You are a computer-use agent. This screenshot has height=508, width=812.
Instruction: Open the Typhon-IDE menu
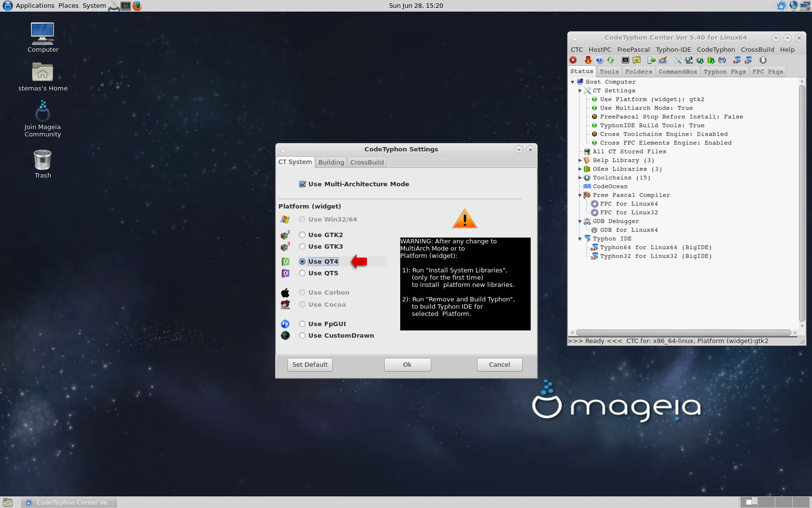tap(673, 49)
